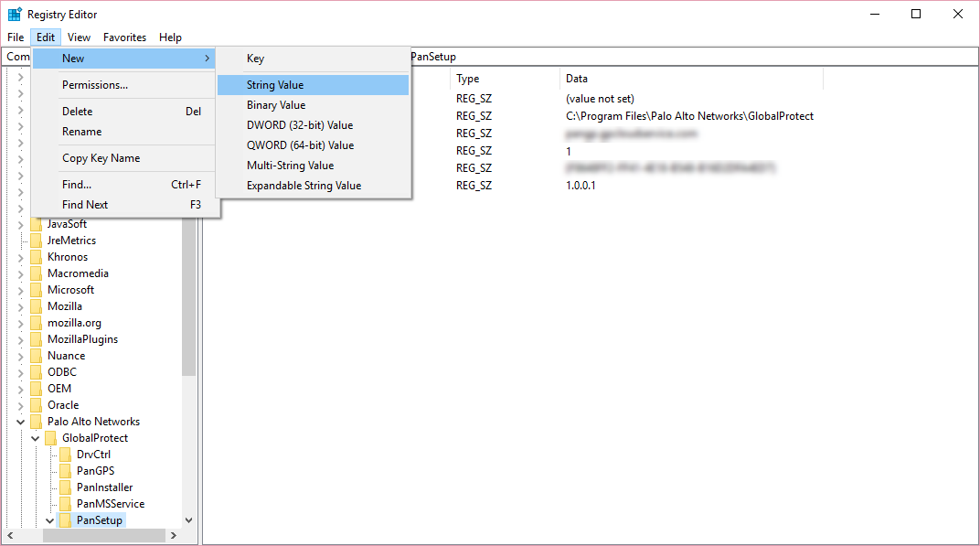Select Key in the New submenu

click(314, 59)
